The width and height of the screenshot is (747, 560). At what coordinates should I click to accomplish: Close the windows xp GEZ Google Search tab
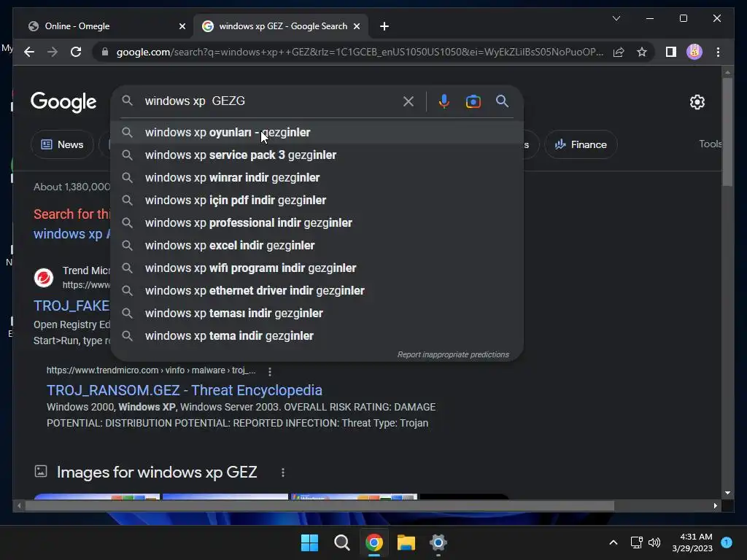click(356, 26)
